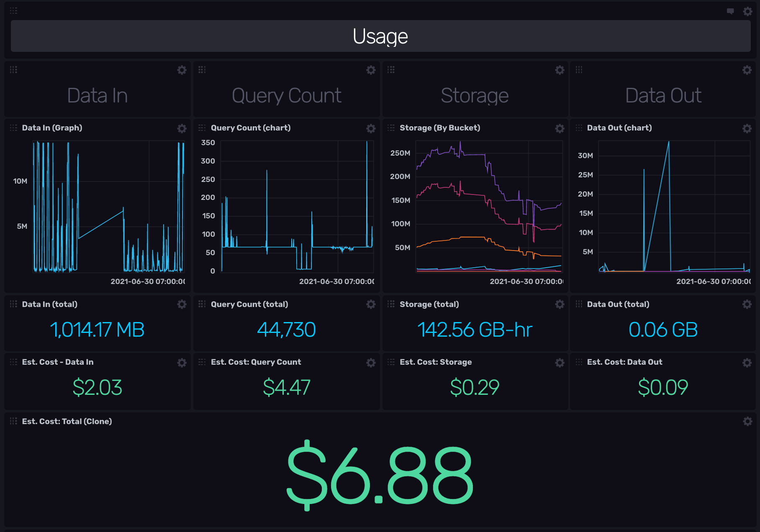Click drag handle of Data Out (chart) cell
Viewport: 760px width, 532px height.
(x=579, y=128)
